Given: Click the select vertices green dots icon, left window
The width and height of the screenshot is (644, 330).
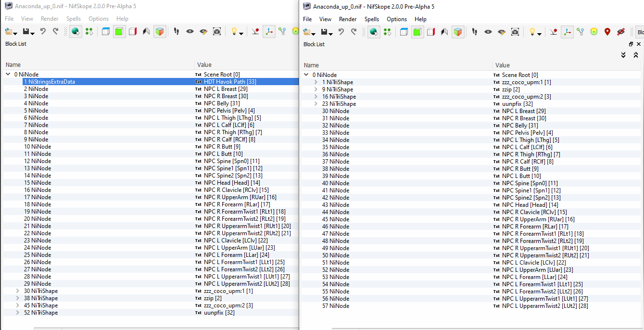Looking at the screenshot, I should (89, 31).
